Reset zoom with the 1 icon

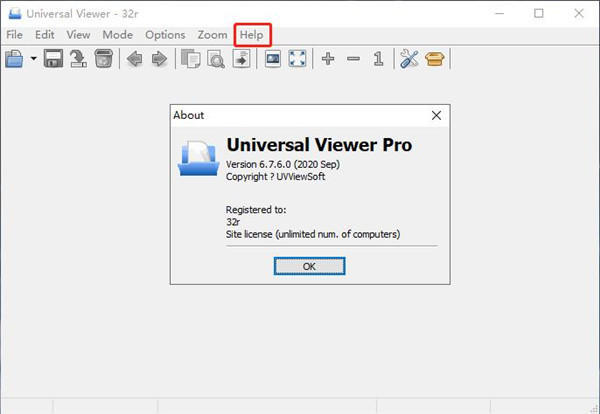[x=378, y=59]
